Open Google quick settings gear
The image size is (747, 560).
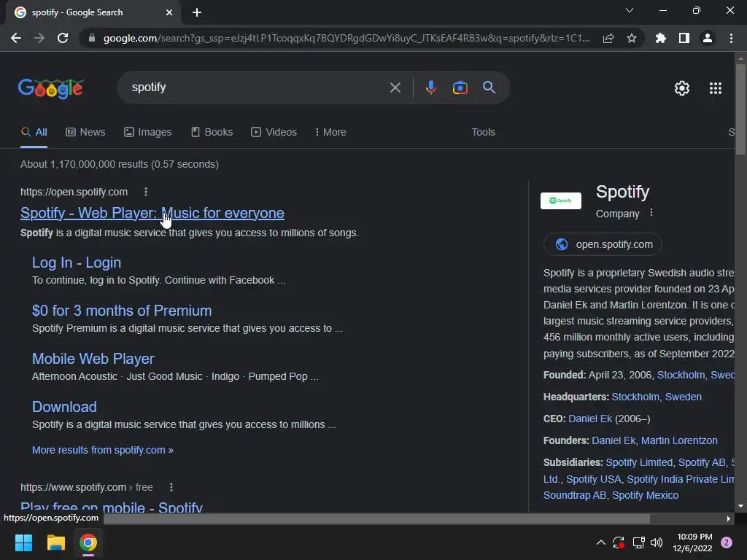point(682,88)
